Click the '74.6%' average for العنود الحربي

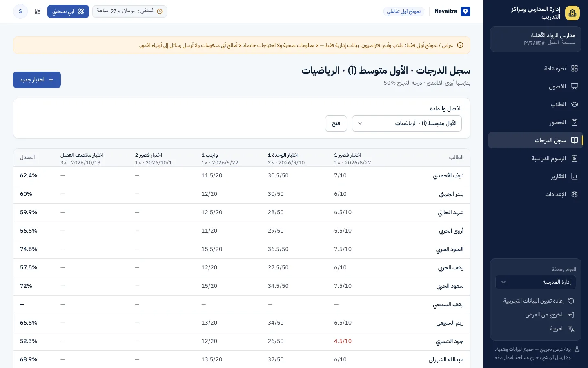click(29, 249)
